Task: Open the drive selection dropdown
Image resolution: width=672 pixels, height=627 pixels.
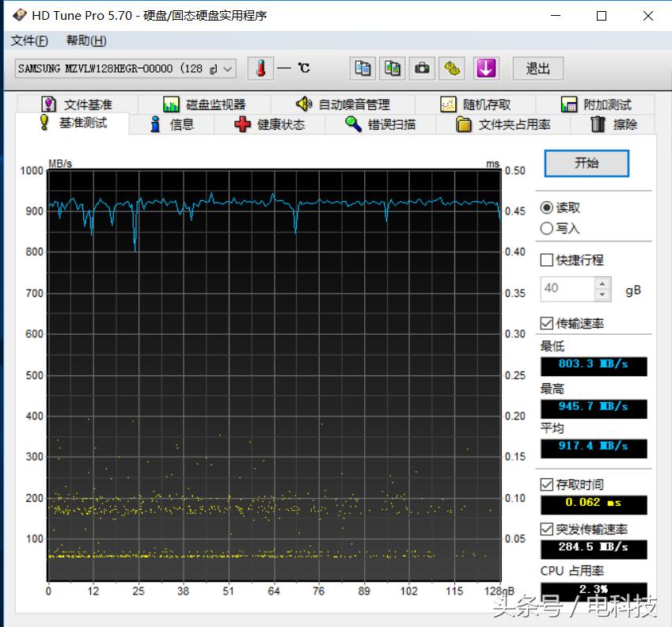Action: click(x=227, y=69)
